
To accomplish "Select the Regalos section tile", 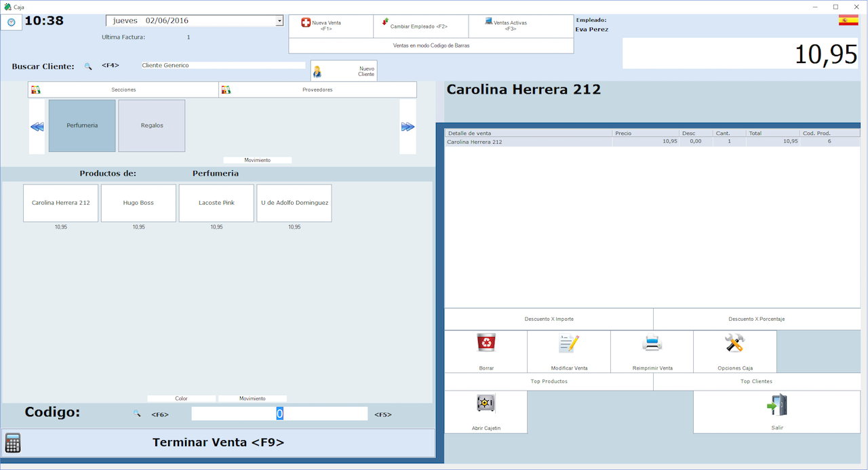I will [152, 125].
